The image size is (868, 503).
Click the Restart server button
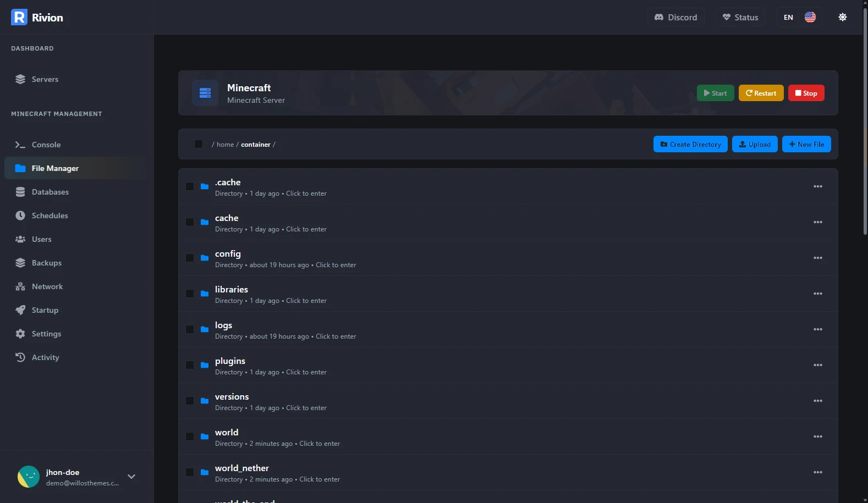761,93
